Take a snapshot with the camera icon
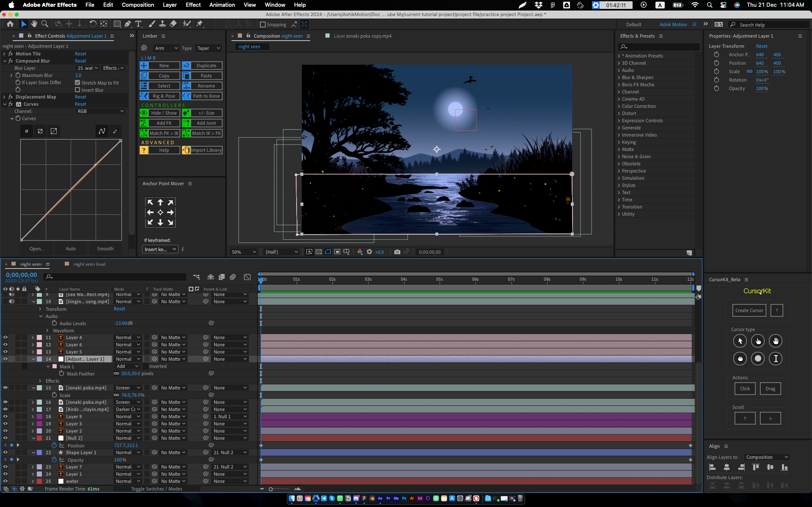Viewport: 812px width, 507px height. 397,252
